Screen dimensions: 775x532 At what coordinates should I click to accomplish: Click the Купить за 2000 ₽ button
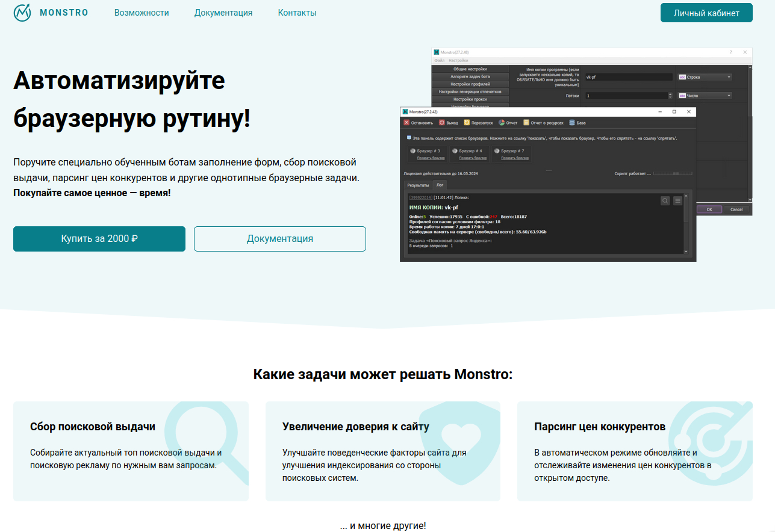click(99, 239)
